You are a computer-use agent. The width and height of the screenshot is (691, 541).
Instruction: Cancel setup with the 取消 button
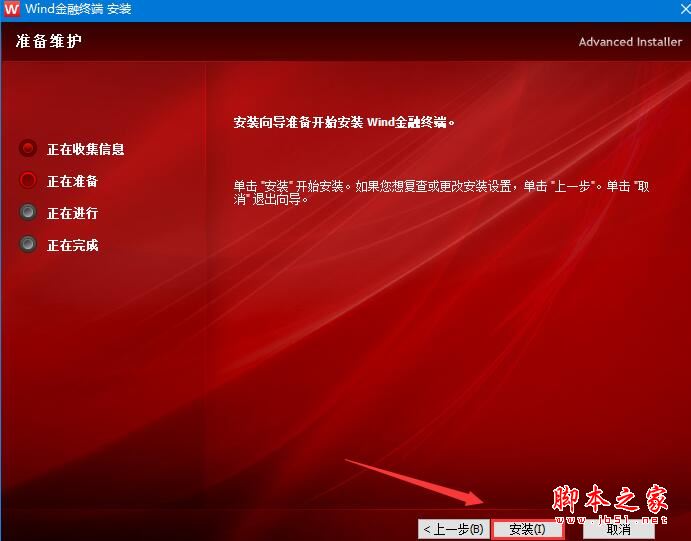[x=618, y=530]
